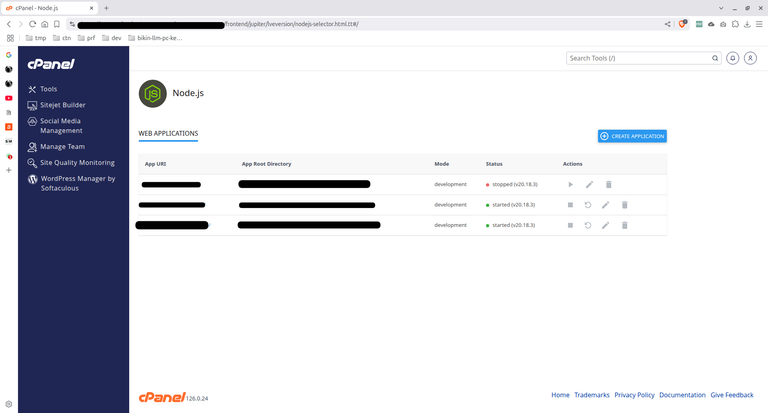Close the cPanel - Node.js tab
The image size is (768, 413).
point(92,8)
